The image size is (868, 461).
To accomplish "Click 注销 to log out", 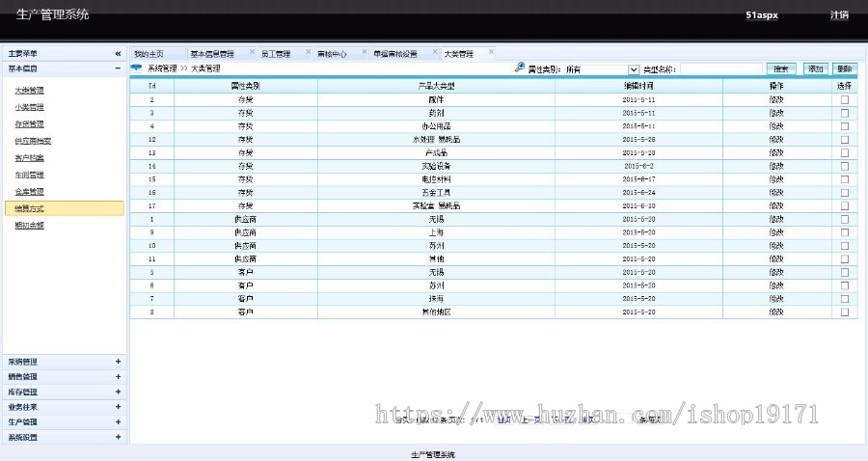I will (839, 14).
